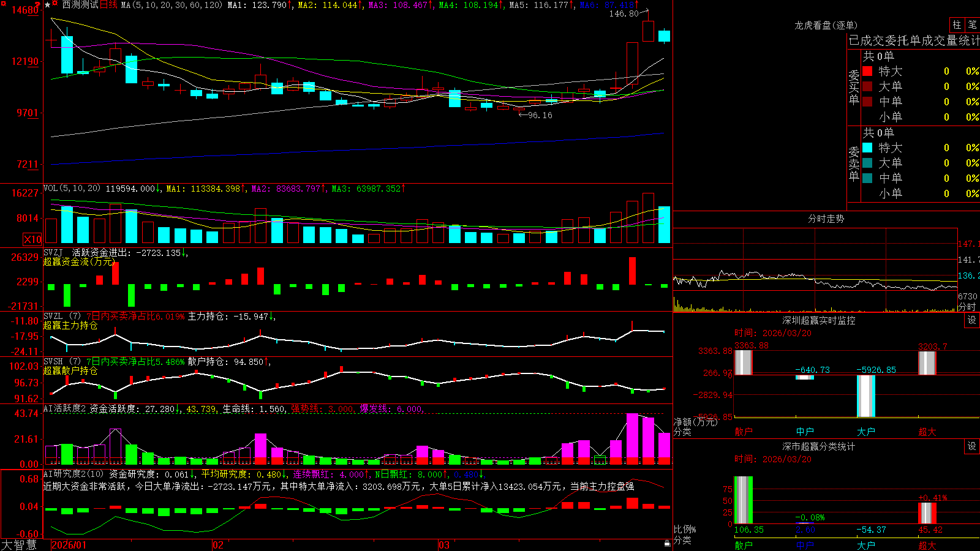
Task: Click the cyan 特大 swatch under 委卖单
Action: click(x=867, y=148)
